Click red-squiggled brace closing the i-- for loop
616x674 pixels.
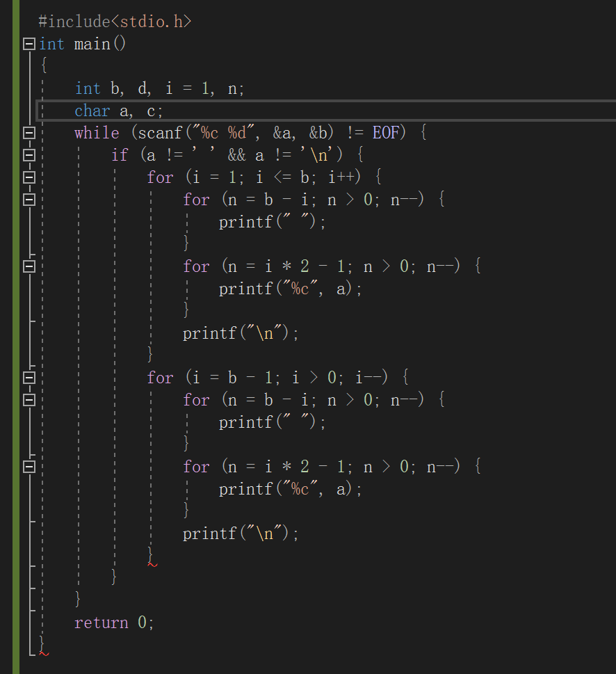[x=150, y=556]
